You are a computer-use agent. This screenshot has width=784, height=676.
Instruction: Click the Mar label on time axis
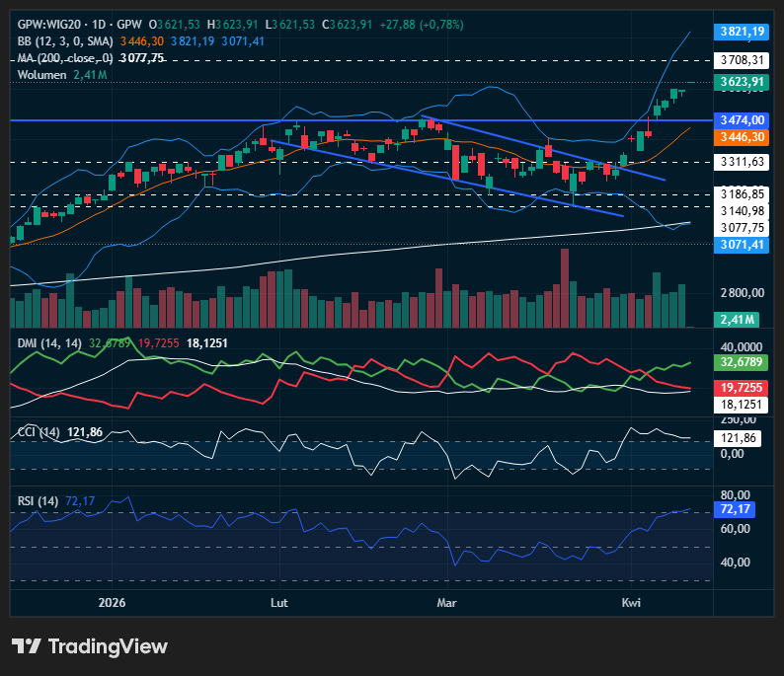[447, 602]
